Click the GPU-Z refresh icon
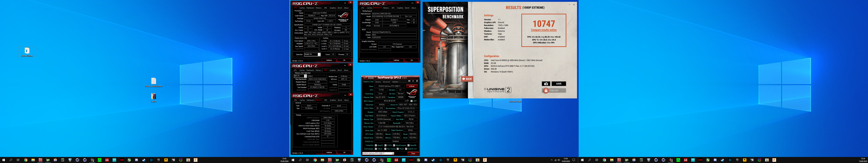The width and height of the screenshot is (868, 163). tap(413, 81)
